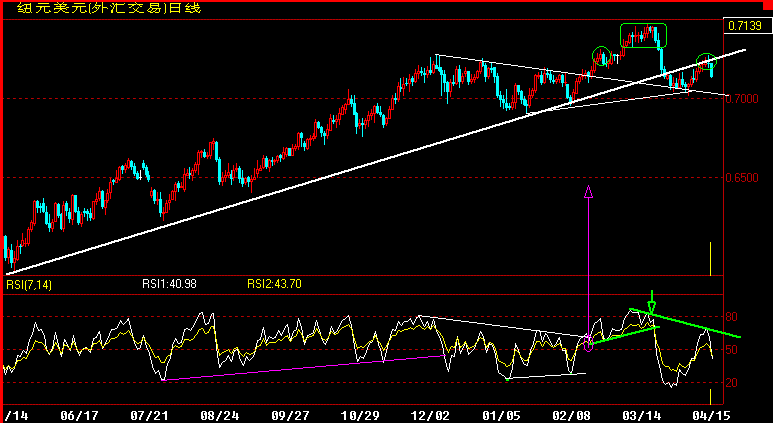This screenshot has width=773, height=423.
Task: Click the RSI2:43.70 value
Action: pos(274,284)
